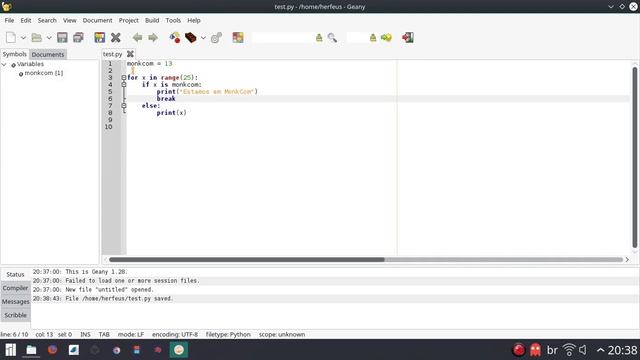Click into the toolbar search field
Screen dimensions: 640x360
coord(283,38)
